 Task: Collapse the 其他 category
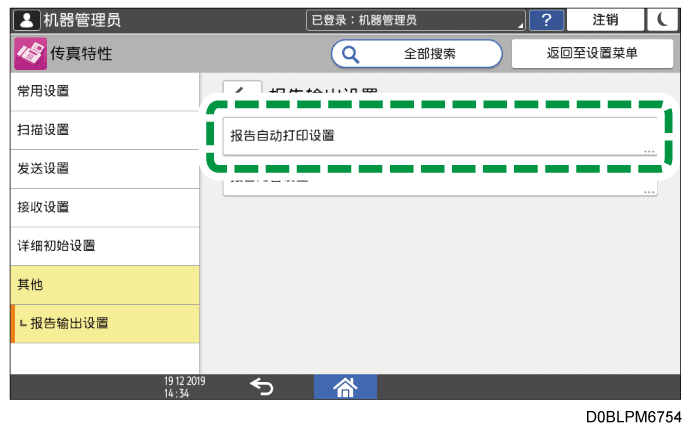105,285
